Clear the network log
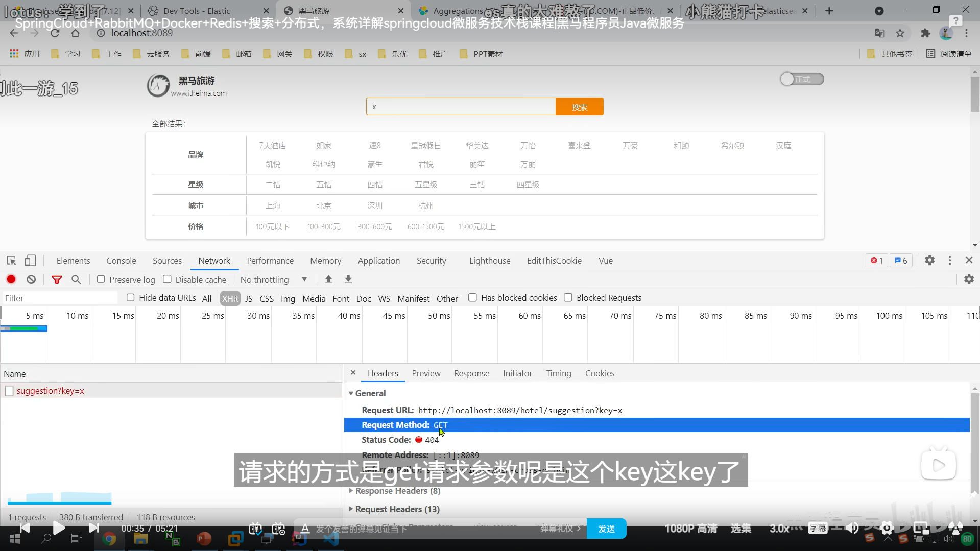Image resolution: width=980 pixels, height=551 pixels. click(31, 279)
